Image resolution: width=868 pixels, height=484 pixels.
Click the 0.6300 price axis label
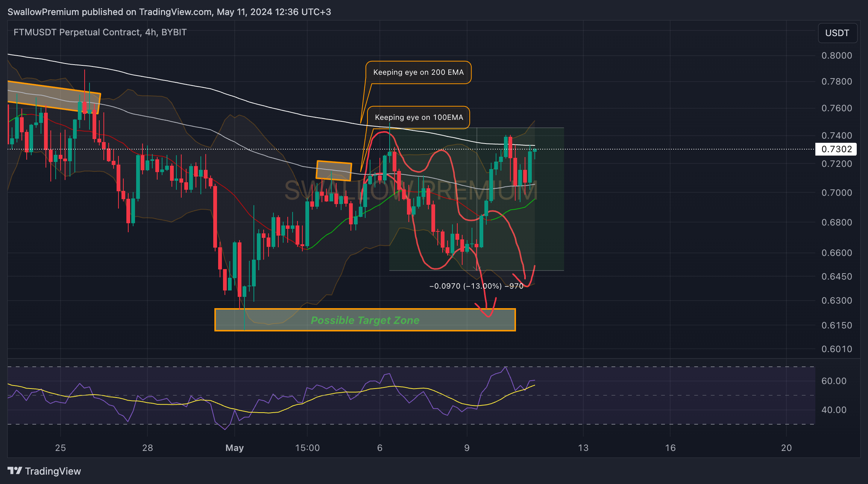tap(837, 301)
